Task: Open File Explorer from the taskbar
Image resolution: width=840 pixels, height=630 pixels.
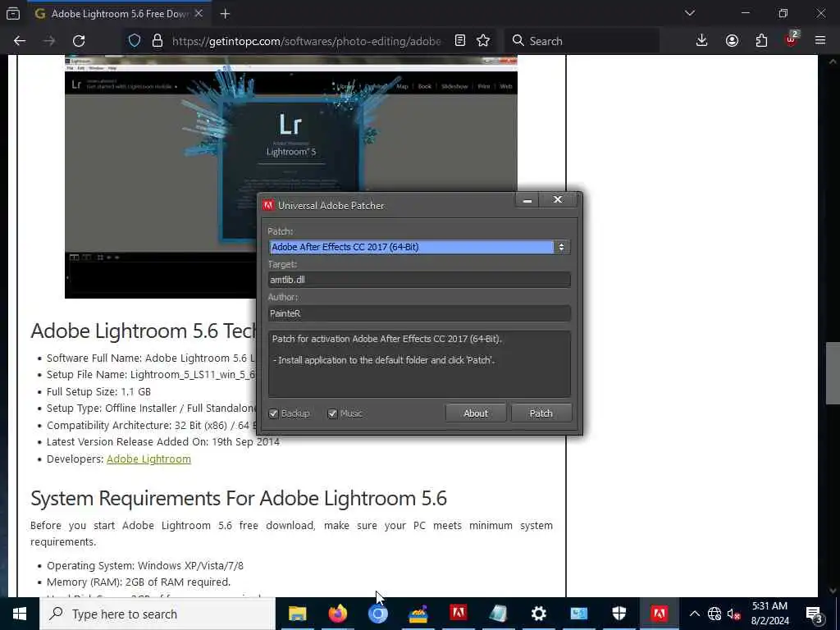Action: coord(297,614)
